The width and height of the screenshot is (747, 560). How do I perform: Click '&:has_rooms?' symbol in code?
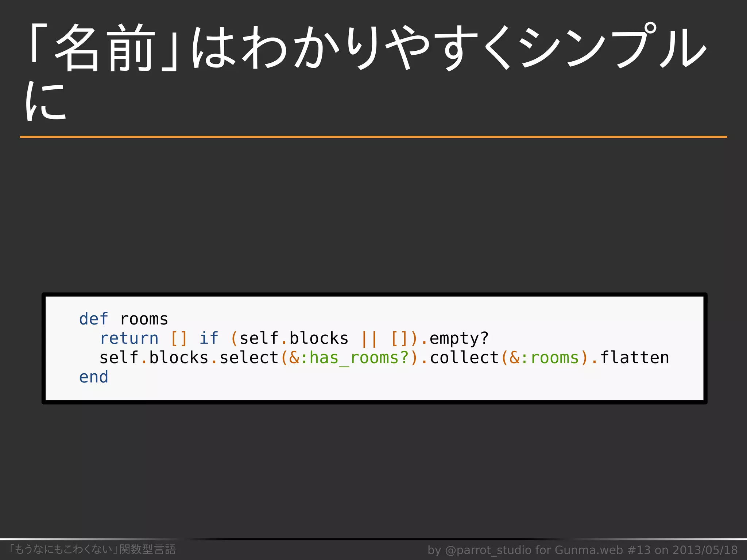pos(349,358)
